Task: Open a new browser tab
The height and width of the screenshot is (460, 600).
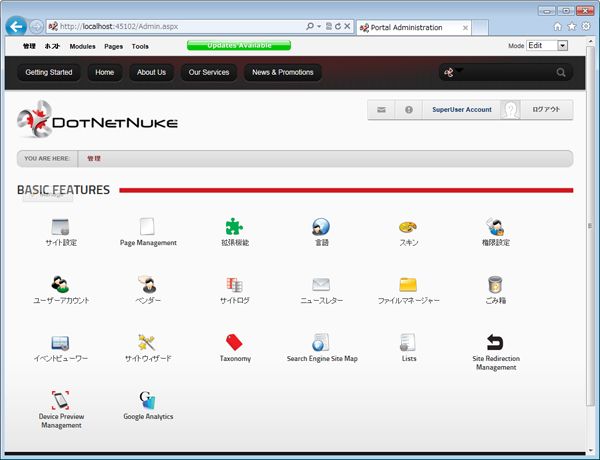Action: (480, 28)
